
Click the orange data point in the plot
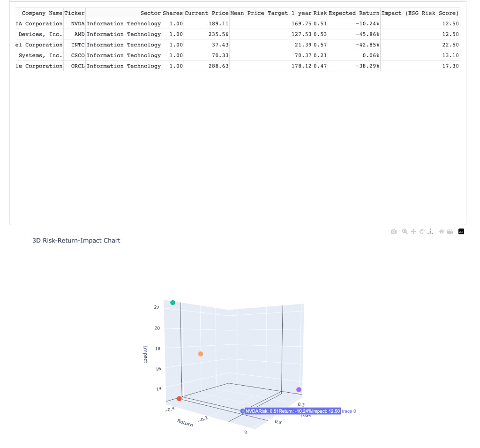click(x=202, y=353)
